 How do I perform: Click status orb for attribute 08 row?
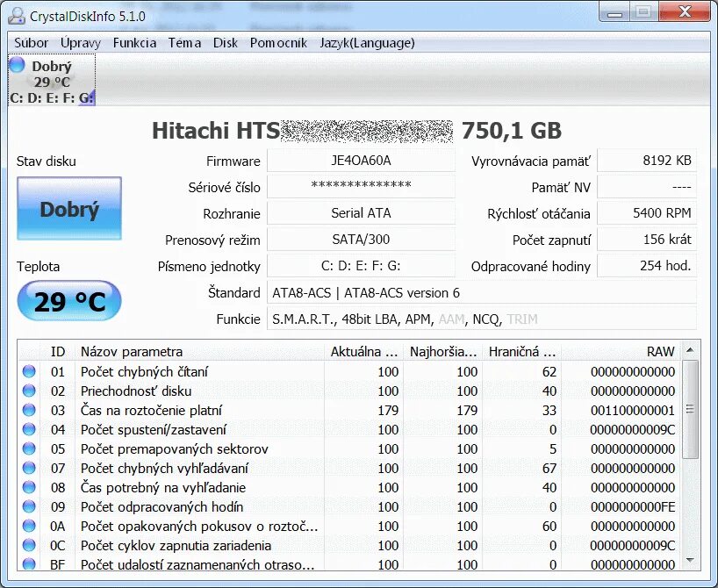(29, 487)
